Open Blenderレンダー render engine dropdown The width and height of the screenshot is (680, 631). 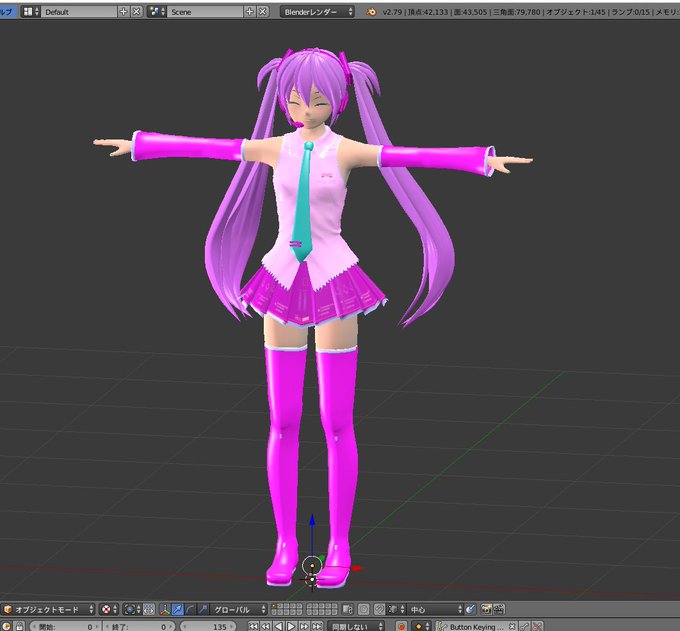pos(317,12)
